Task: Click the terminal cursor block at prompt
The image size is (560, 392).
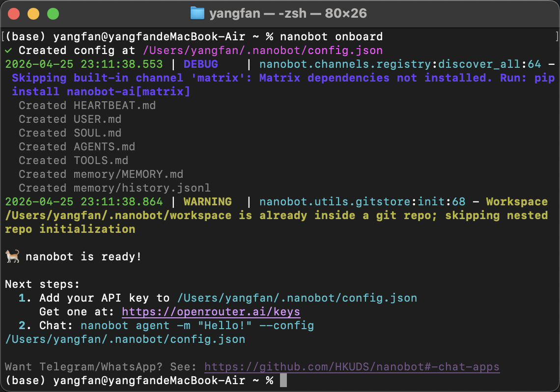Action: [283, 380]
